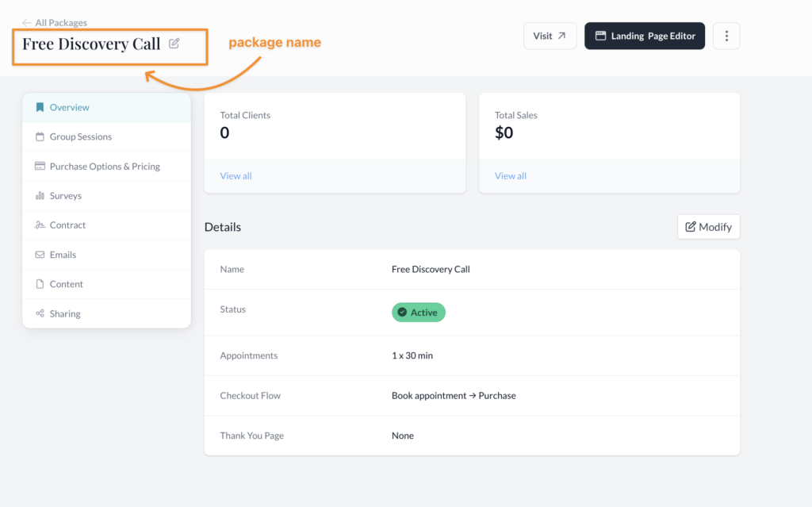
Task: Click the envelope icon next to Emails
Action: tap(40, 255)
